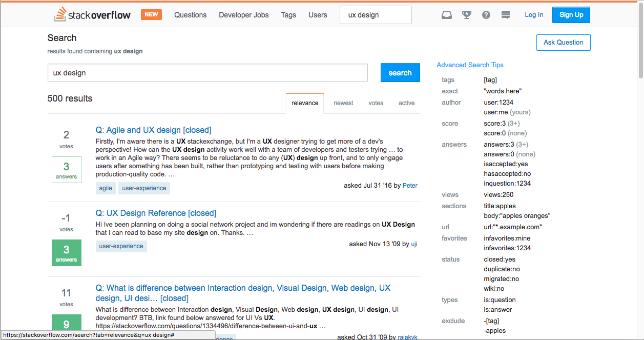Image resolution: width=644 pixels, height=340 pixels.
Task: Click the Sign Up button
Action: click(x=571, y=15)
